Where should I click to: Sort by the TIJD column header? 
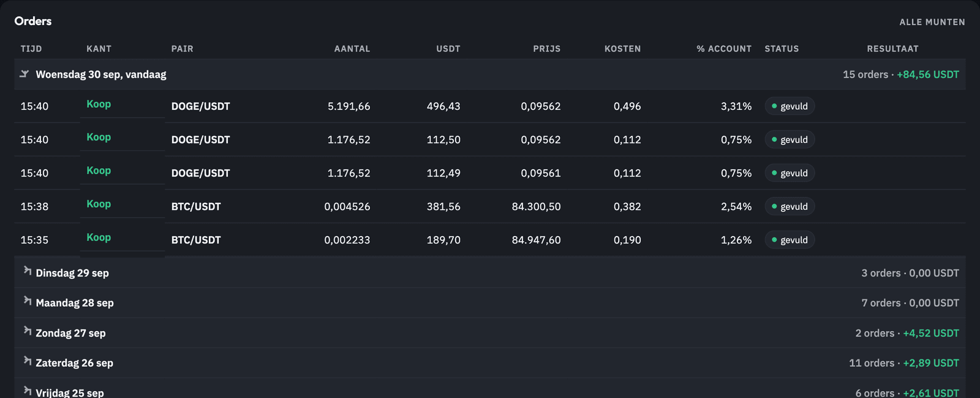pyautogui.click(x=31, y=48)
